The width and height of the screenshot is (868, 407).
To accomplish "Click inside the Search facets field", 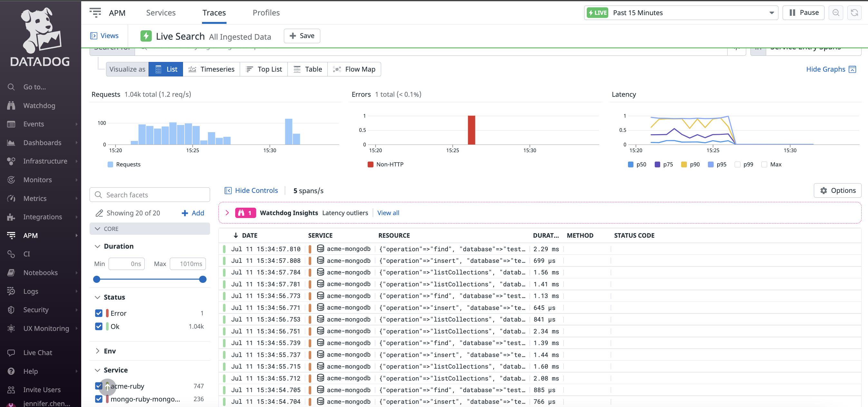I will (150, 194).
